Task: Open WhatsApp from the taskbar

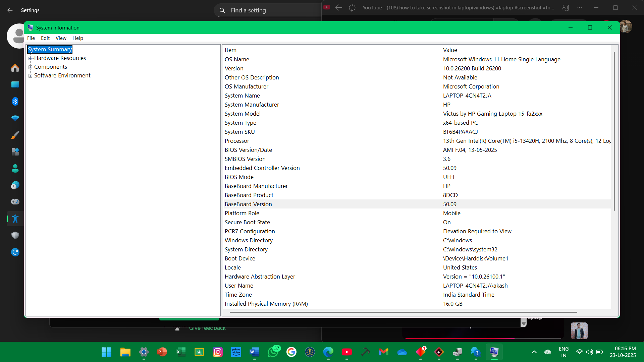Action: point(273,352)
